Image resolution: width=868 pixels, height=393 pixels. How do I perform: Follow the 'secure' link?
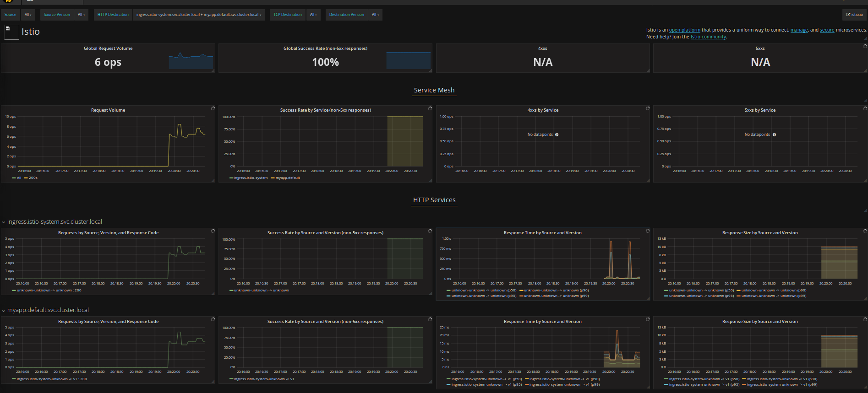pyautogui.click(x=827, y=30)
